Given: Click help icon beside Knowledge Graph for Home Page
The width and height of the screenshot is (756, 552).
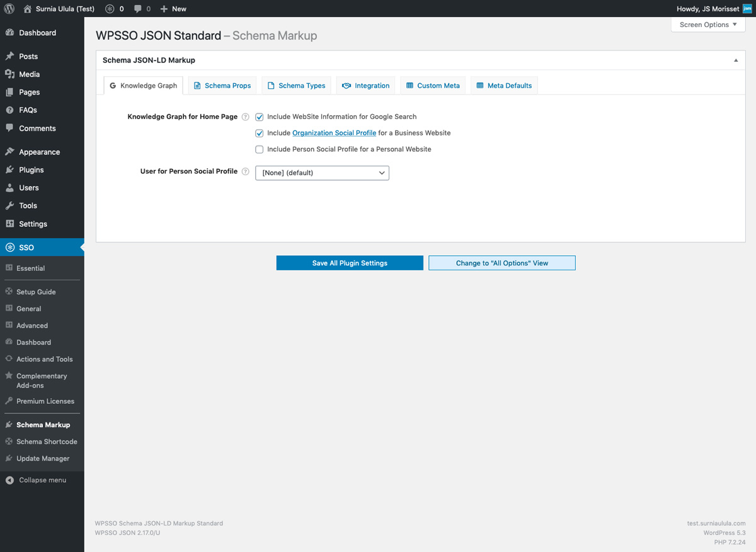Looking at the screenshot, I should pos(246,117).
